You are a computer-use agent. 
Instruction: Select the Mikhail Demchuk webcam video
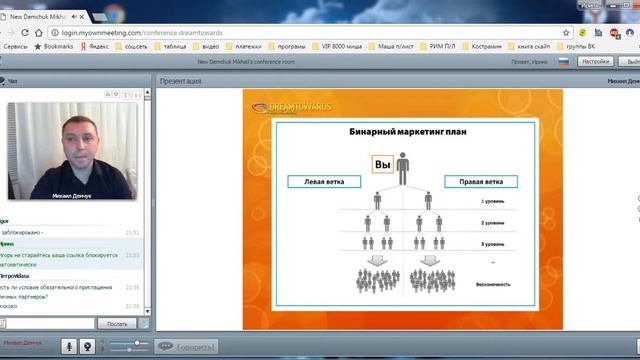(x=73, y=151)
